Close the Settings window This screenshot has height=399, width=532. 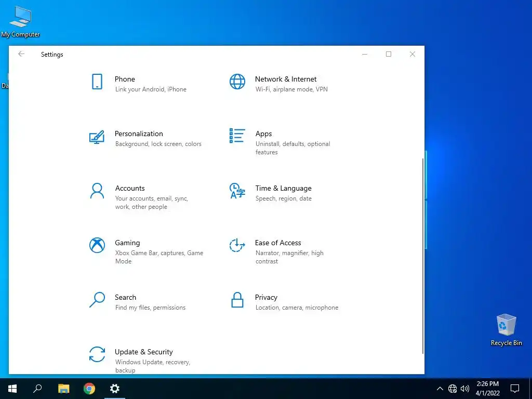coord(412,54)
